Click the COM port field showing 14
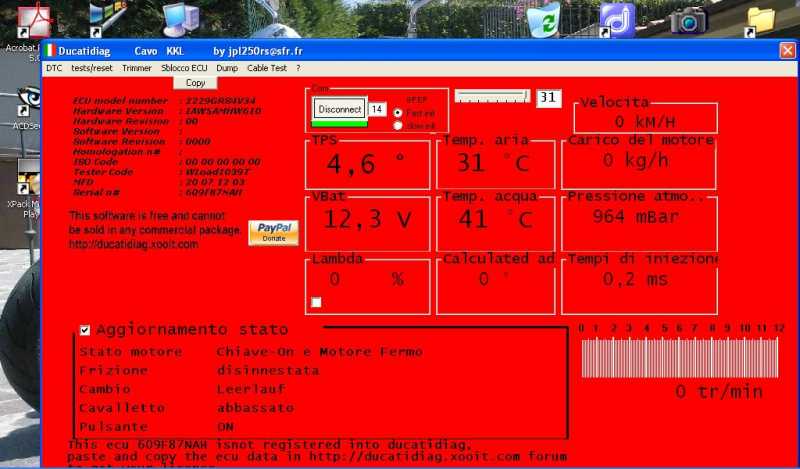The height and width of the screenshot is (469, 800). click(377, 109)
